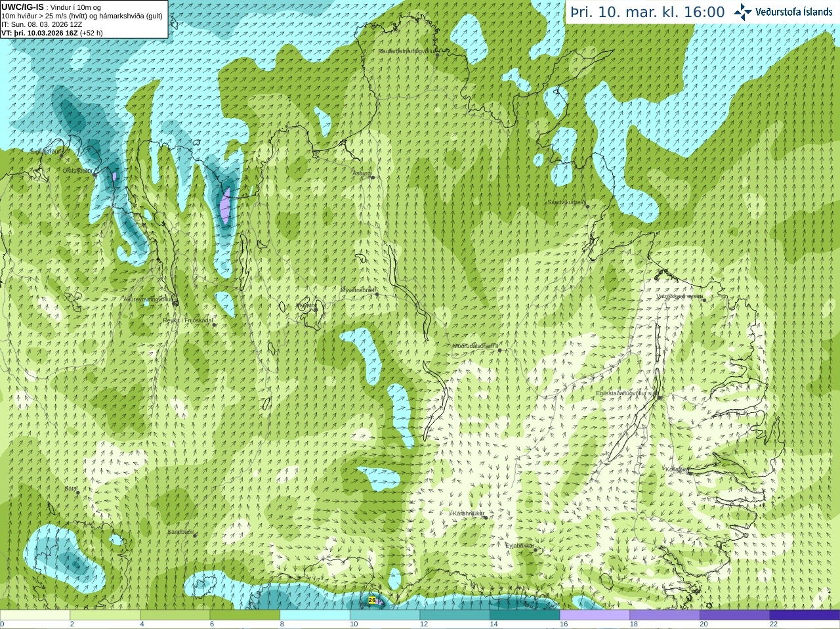The height and width of the screenshot is (629, 840).
Task: Select the 12–14 m/s legend color swatch
Action: point(455,615)
